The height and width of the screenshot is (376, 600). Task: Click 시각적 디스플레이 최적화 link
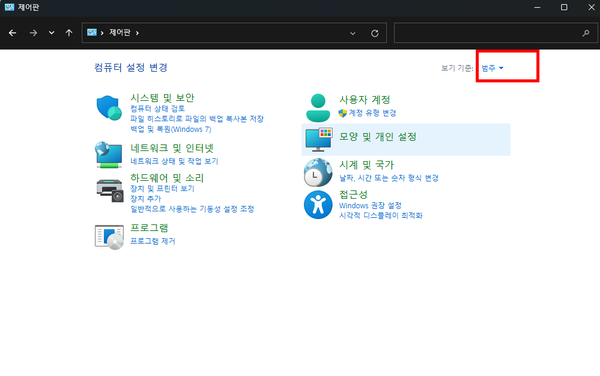[x=381, y=216]
